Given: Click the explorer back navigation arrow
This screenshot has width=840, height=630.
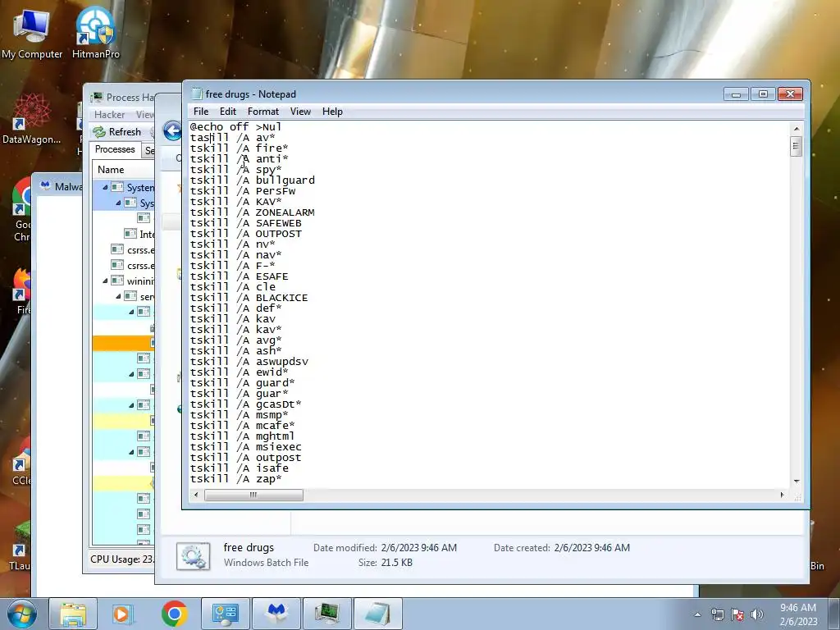Looking at the screenshot, I should (x=172, y=130).
